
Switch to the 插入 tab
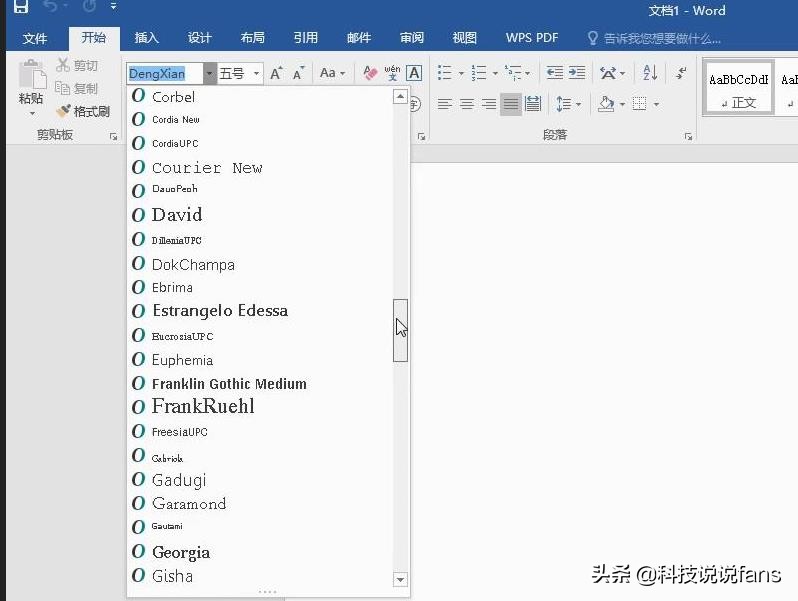point(147,38)
